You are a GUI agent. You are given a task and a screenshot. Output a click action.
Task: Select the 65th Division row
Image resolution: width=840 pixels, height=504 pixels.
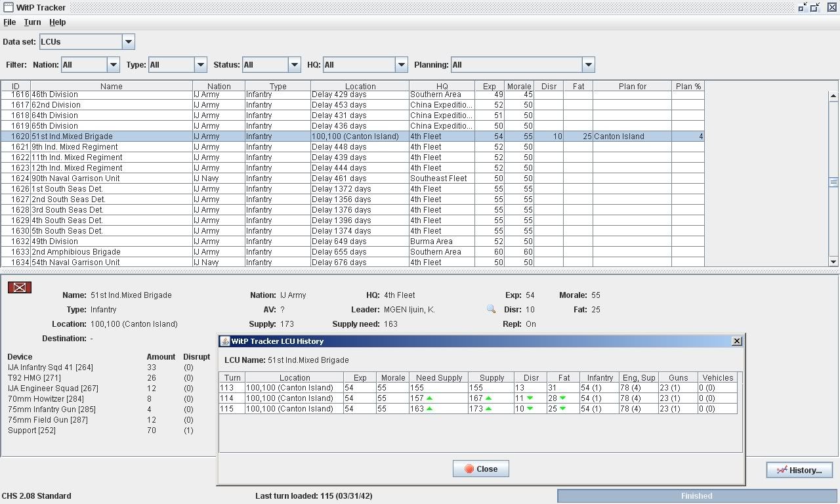click(x=352, y=126)
